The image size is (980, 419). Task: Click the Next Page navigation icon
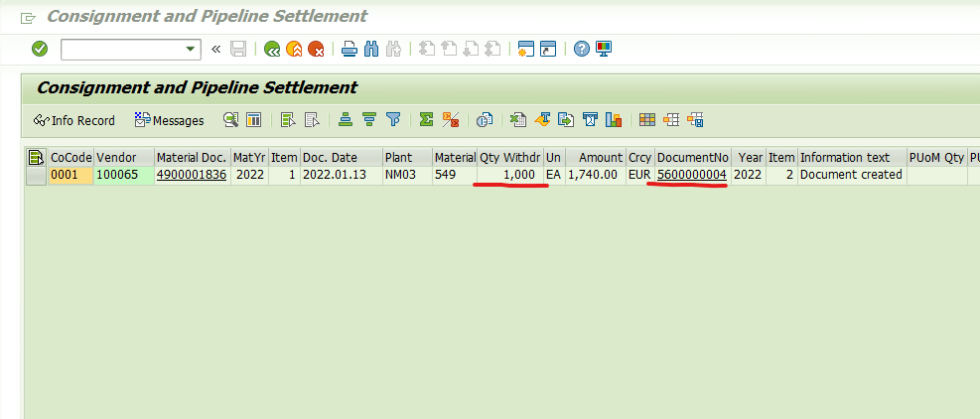click(x=471, y=49)
